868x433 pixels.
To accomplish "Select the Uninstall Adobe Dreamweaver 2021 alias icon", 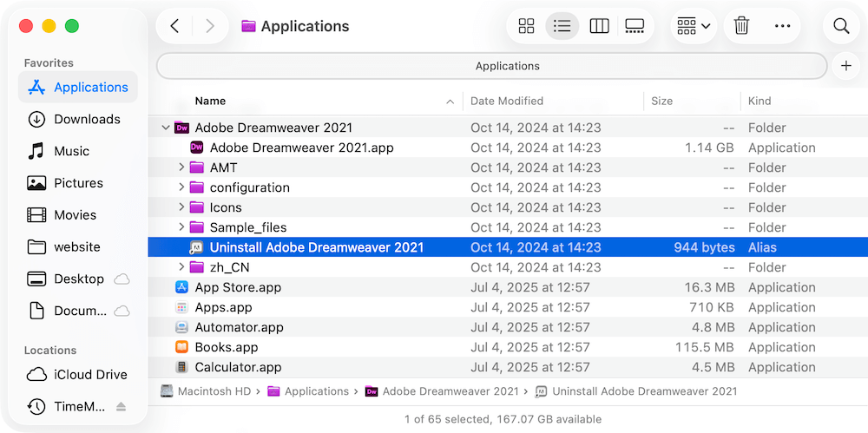I will (196, 247).
